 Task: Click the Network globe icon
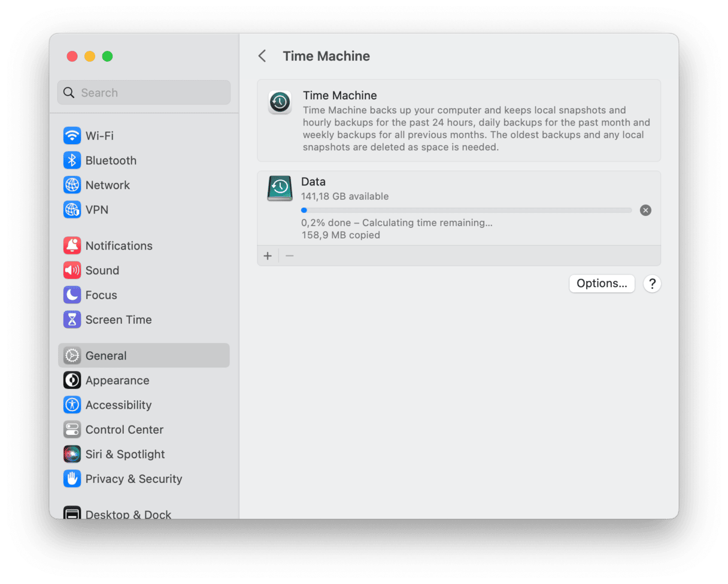click(x=72, y=185)
